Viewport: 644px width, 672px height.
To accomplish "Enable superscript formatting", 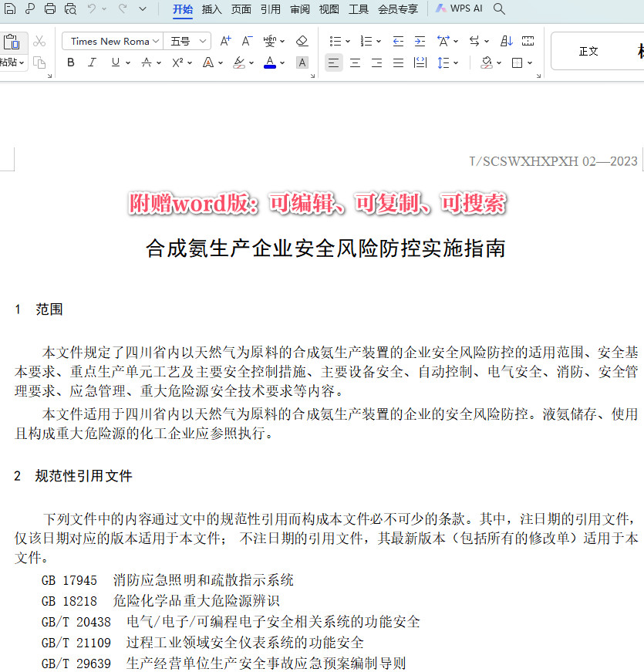I will pos(177,62).
